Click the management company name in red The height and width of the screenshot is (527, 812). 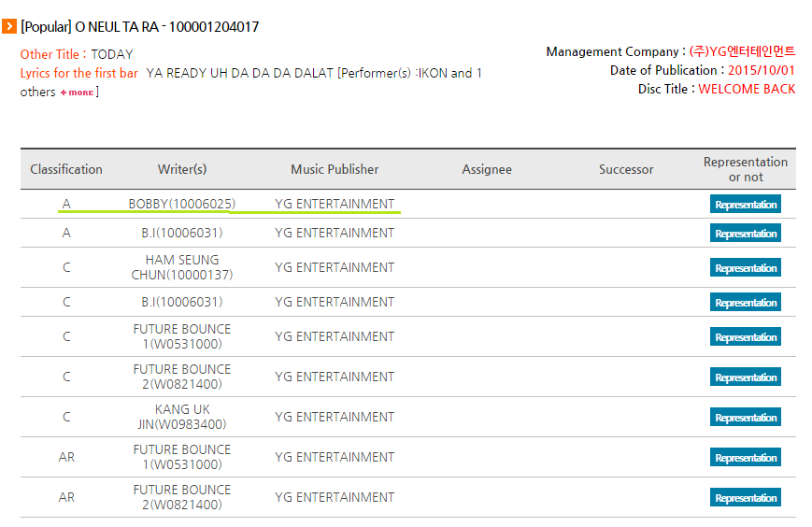coord(742,51)
